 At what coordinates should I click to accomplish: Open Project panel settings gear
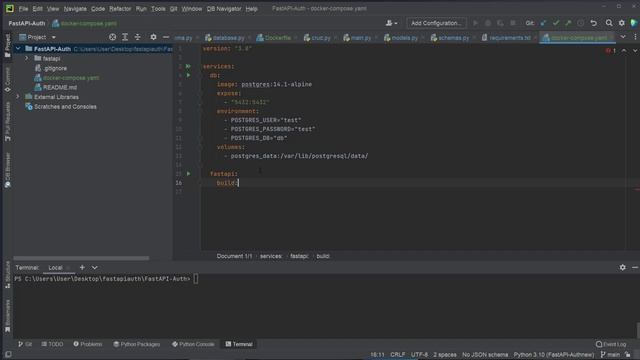[x=153, y=37]
